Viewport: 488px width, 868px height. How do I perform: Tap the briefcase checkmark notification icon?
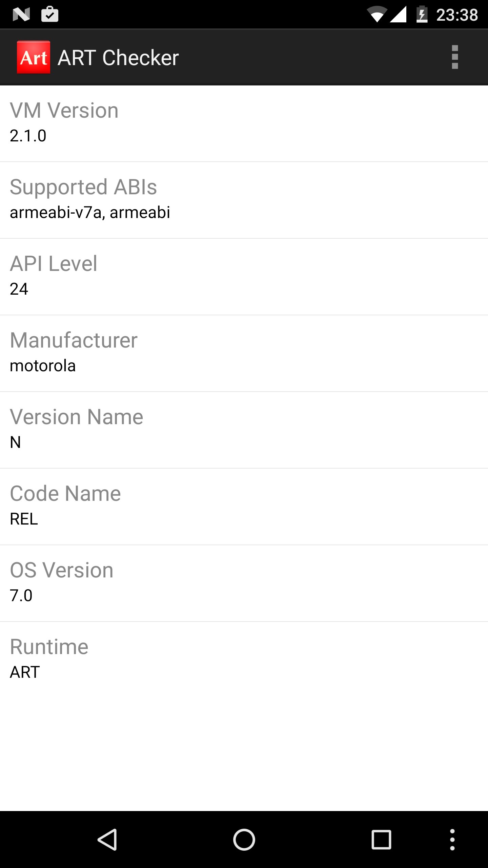point(50,15)
